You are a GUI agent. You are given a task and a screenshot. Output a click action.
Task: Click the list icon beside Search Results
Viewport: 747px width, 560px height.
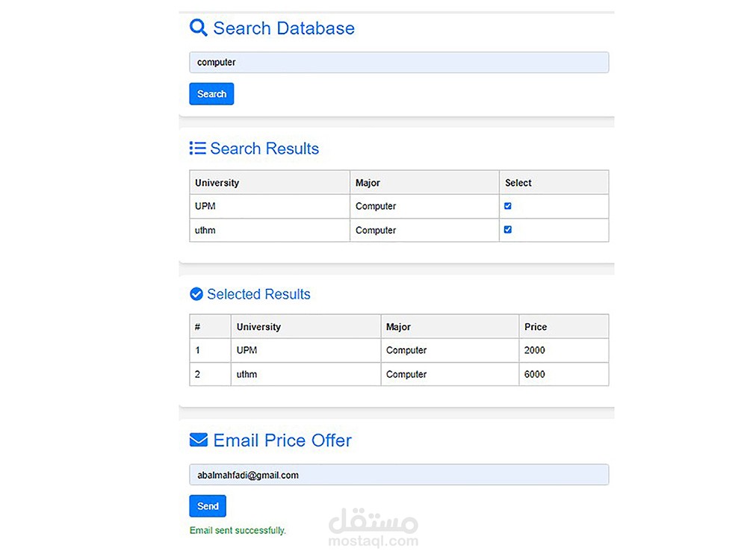[198, 148]
